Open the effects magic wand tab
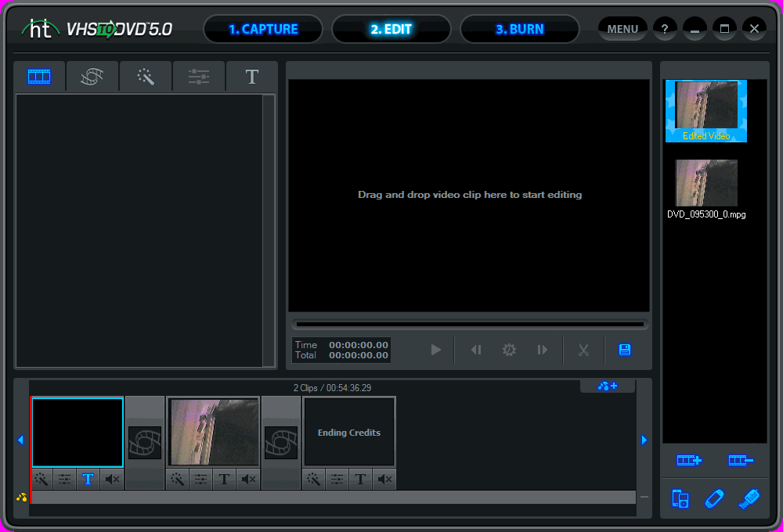This screenshot has height=532, width=783. (x=146, y=77)
